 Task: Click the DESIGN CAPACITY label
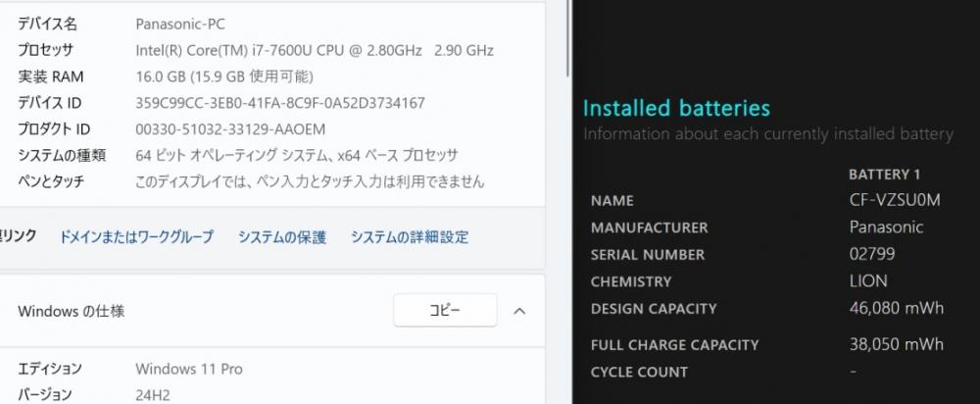654,308
